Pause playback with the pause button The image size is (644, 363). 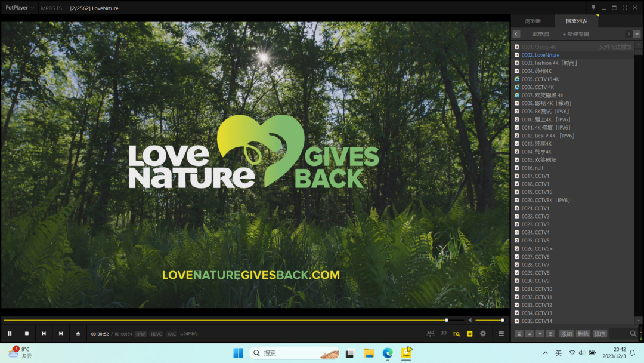click(x=10, y=333)
